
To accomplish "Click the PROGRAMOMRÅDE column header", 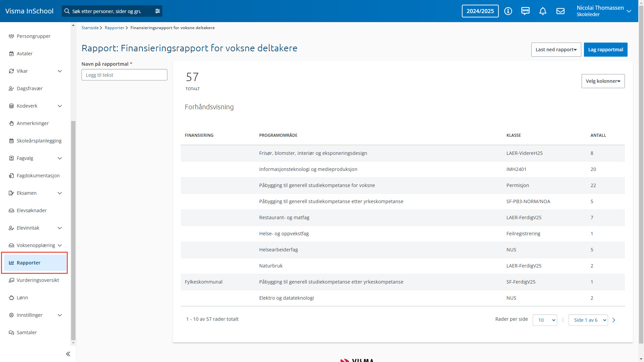I will tap(278, 135).
